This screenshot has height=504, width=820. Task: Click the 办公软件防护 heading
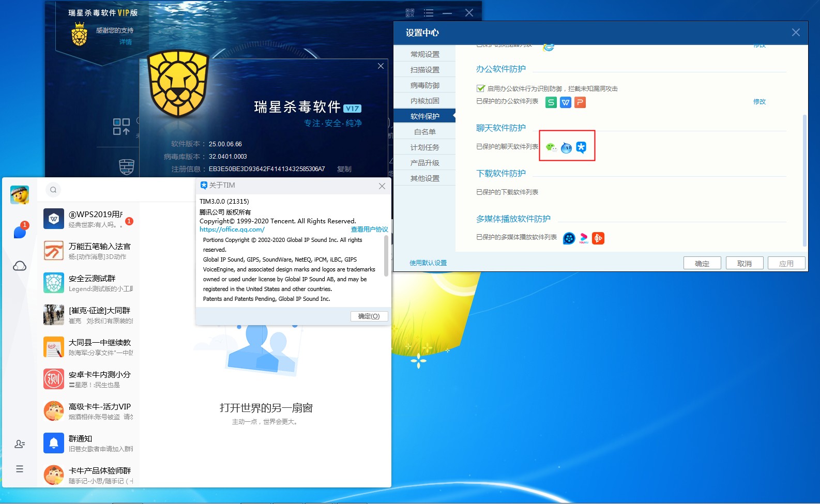point(501,69)
